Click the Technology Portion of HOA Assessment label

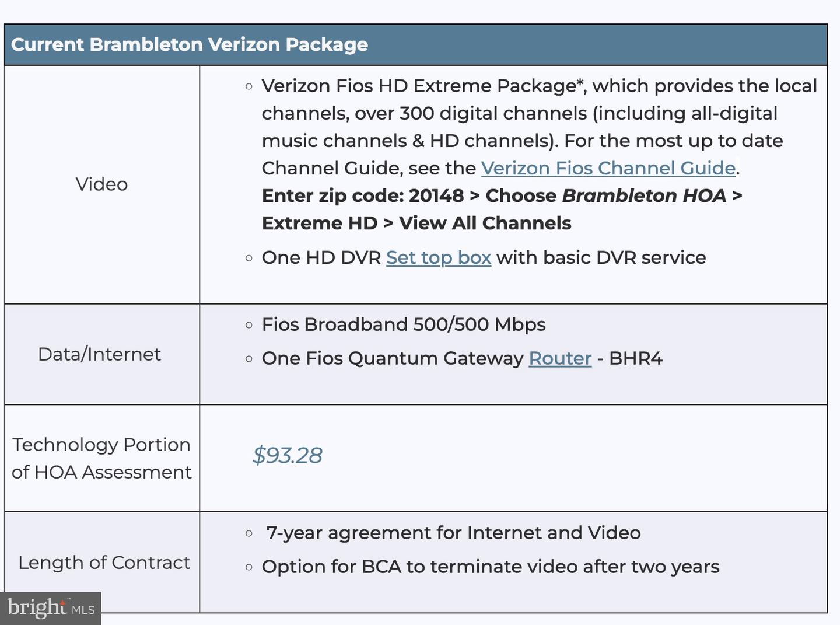101,458
